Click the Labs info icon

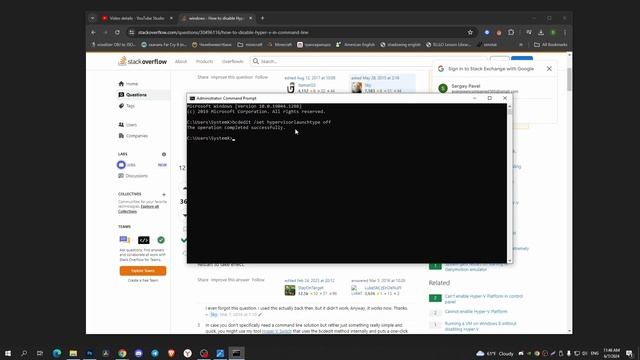tap(164, 154)
